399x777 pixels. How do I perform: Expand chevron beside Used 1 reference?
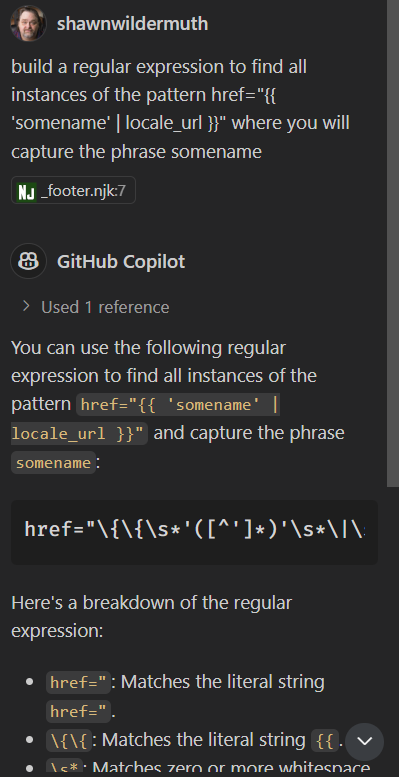click(x=26, y=307)
